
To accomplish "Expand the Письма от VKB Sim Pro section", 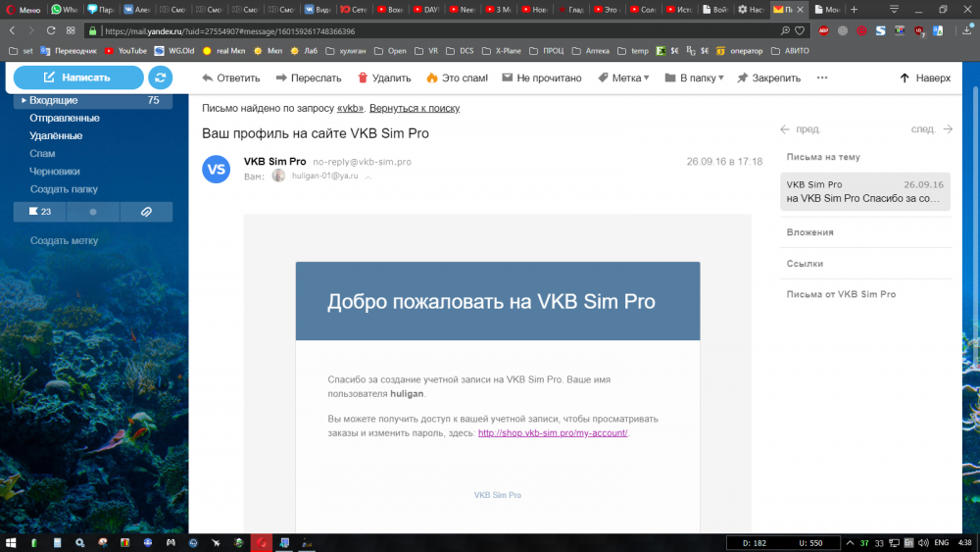I will pyautogui.click(x=841, y=294).
